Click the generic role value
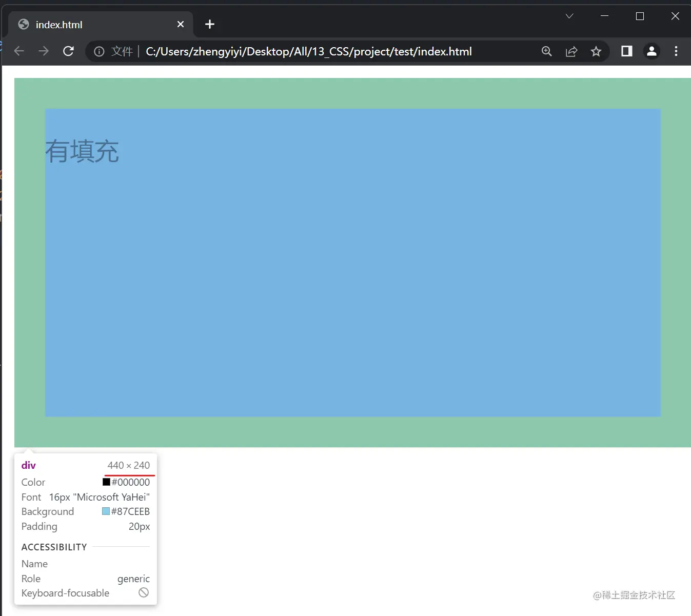Screen dimensions: 691x616 (133, 579)
